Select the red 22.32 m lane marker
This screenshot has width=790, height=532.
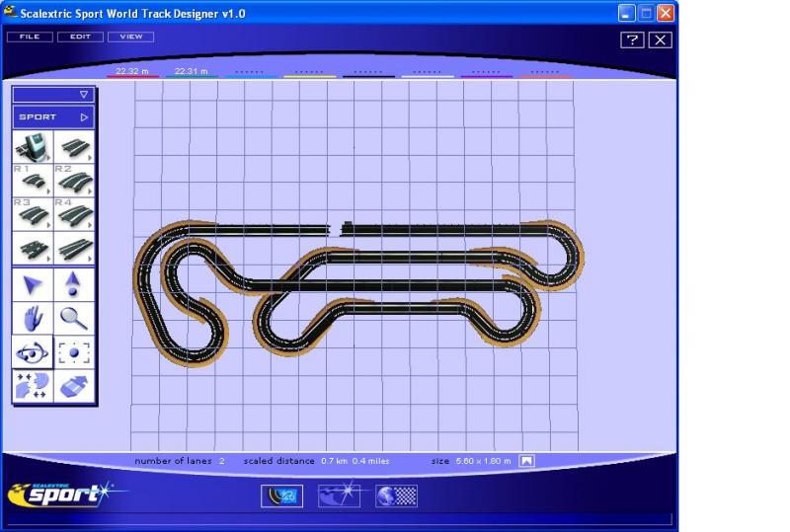coord(131,72)
